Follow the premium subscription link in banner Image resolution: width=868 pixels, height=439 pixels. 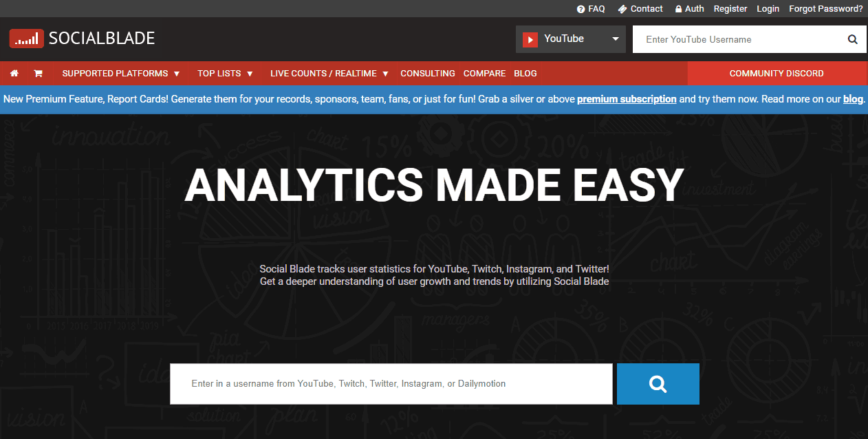pyautogui.click(x=627, y=99)
